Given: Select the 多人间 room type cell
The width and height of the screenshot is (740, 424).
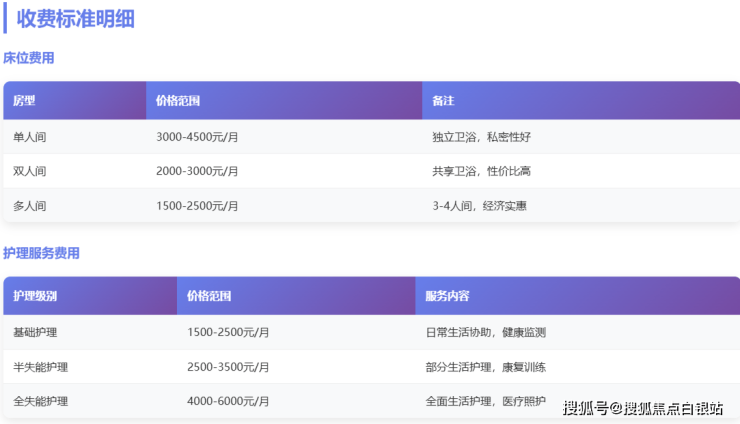Looking at the screenshot, I should (x=29, y=205).
